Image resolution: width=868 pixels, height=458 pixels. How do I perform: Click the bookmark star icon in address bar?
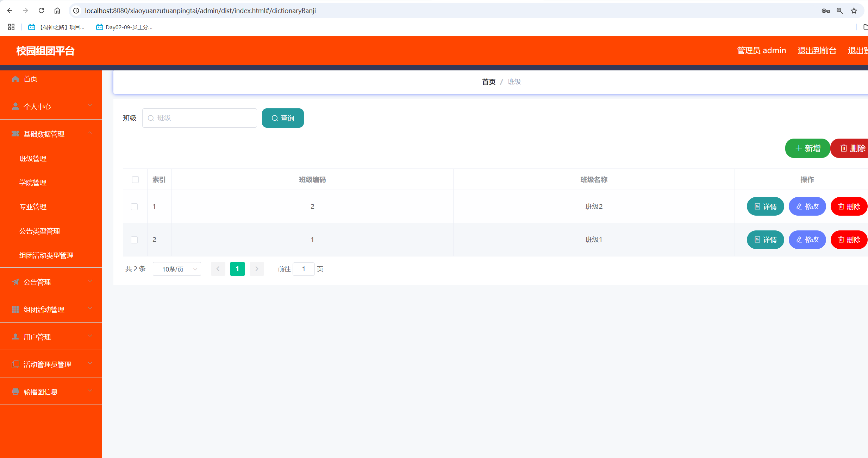point(854,11)
